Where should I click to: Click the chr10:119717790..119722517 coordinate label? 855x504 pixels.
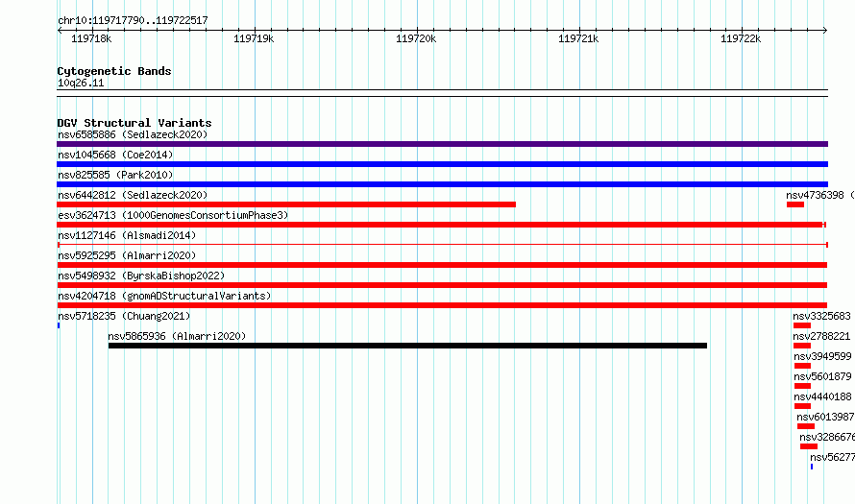pos(133,21)
